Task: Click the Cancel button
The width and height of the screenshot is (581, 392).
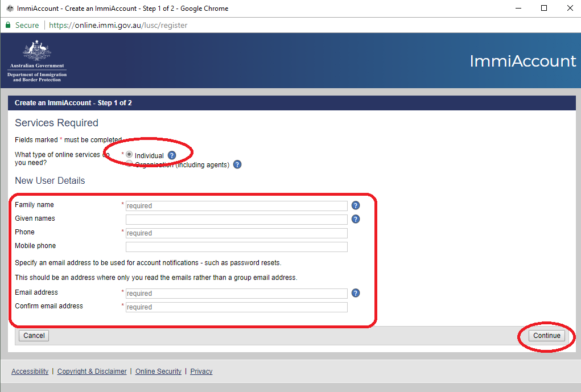Action: click(34, 336)
